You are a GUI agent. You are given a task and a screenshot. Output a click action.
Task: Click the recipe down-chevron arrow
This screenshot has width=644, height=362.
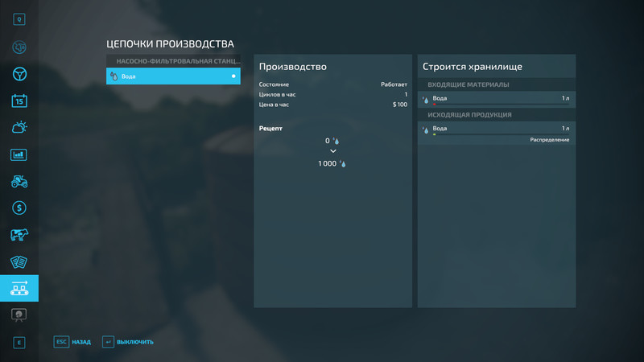pyautogui.click(x=333, y=151)
